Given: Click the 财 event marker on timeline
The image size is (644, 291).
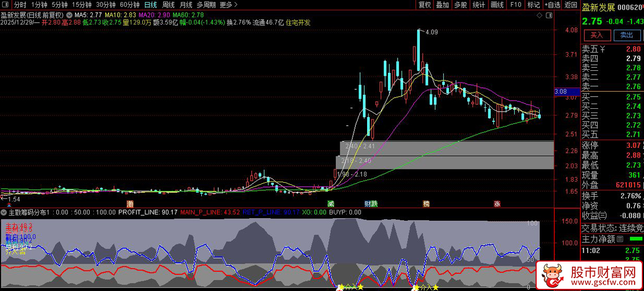Looking at the screenshot, I should (368, 204).
